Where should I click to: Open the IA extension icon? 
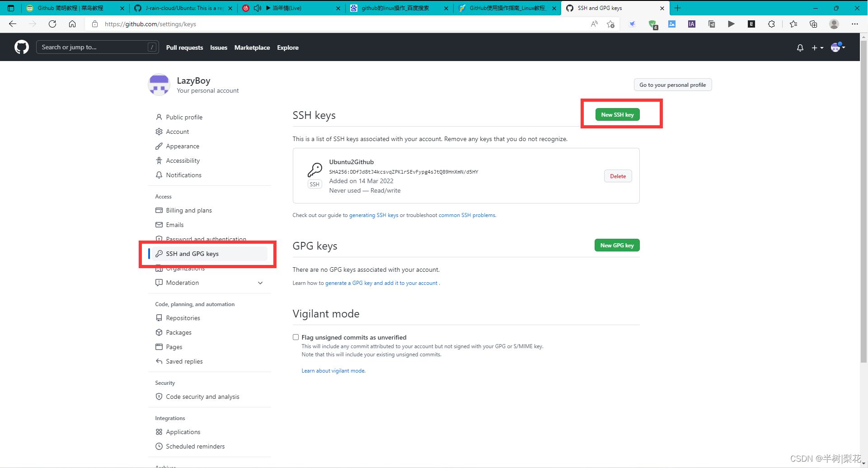click(x=692, y=24)
